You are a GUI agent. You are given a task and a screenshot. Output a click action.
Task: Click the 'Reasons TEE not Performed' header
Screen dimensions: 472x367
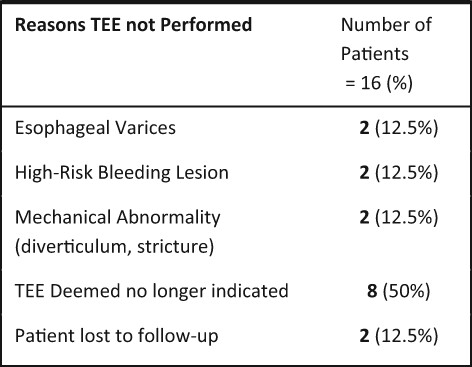[134, 25]
